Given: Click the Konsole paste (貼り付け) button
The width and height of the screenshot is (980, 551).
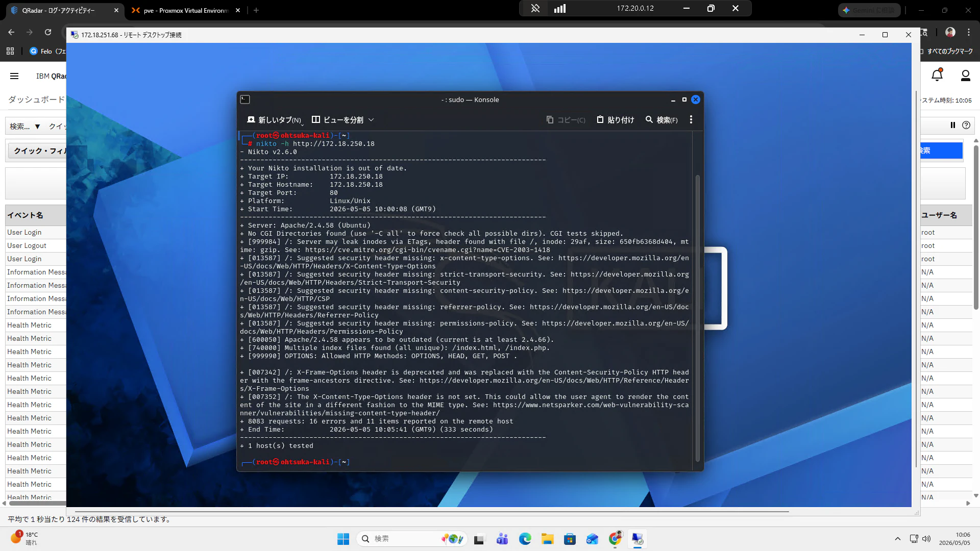Looking at the screenshot, I should click(615, 119).
